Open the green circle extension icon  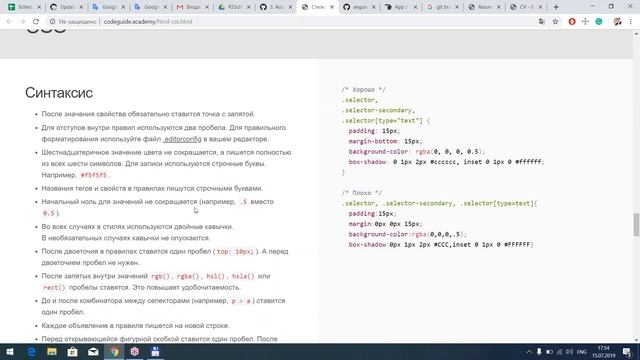pos(599,22)
